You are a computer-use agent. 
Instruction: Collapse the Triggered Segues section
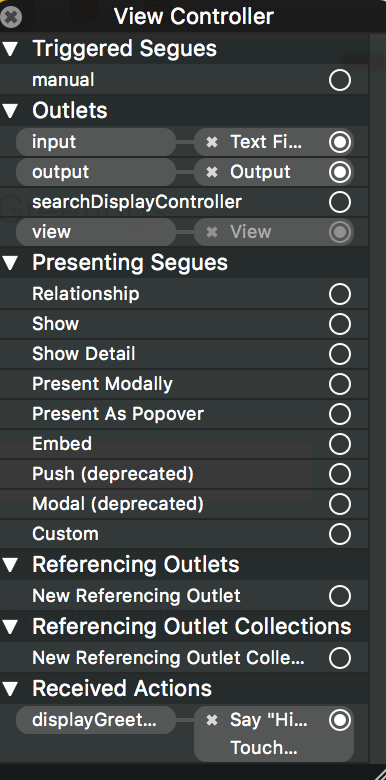click(10, 49)
